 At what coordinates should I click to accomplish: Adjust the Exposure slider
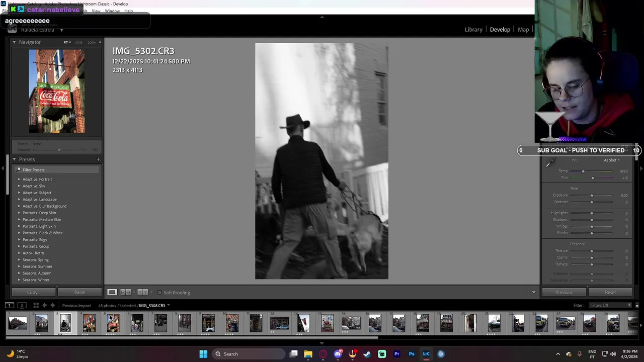pos(592,195)
